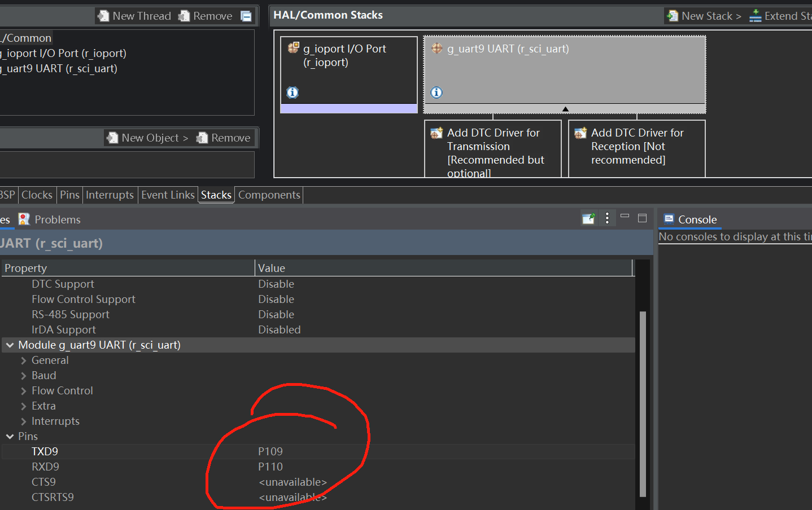Select the RXD9 pin value P110
This screenshot has width=812, height=510.
coord(270,467)
